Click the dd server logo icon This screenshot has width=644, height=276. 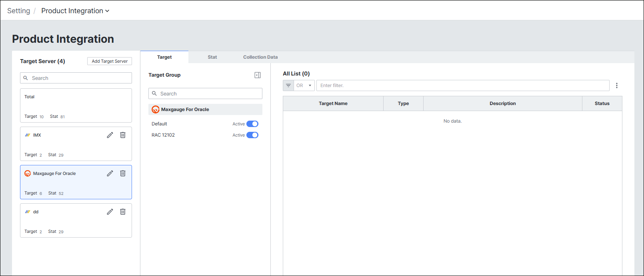(x=28, y=212)
